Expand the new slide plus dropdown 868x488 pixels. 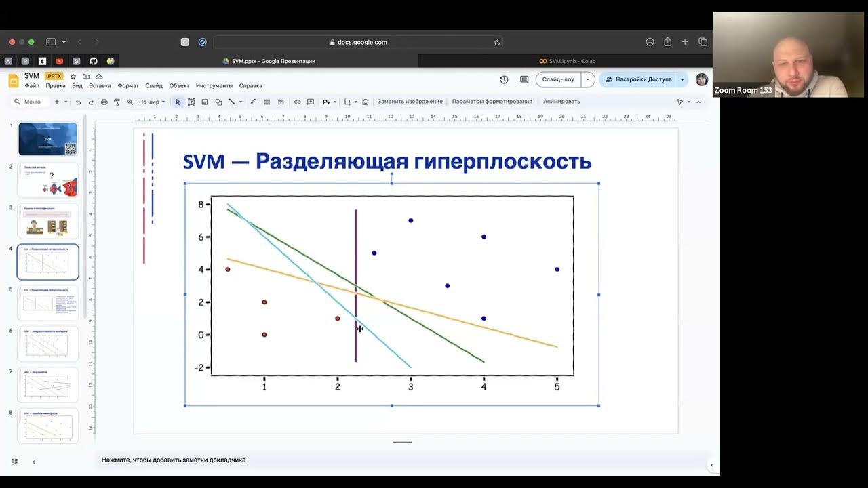pos(65,102)
